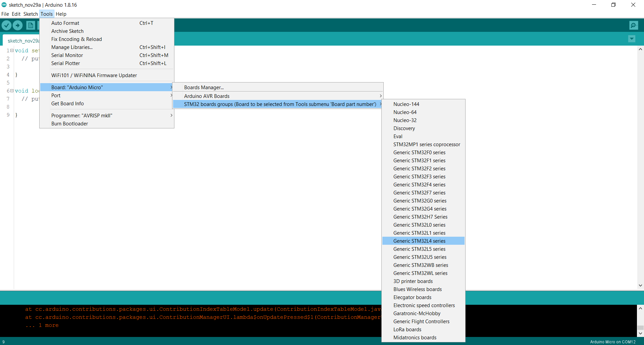The height and width of the screenshot is (345, 644).
Task: Click editor scrollbar up arrow
Action: 640,49
